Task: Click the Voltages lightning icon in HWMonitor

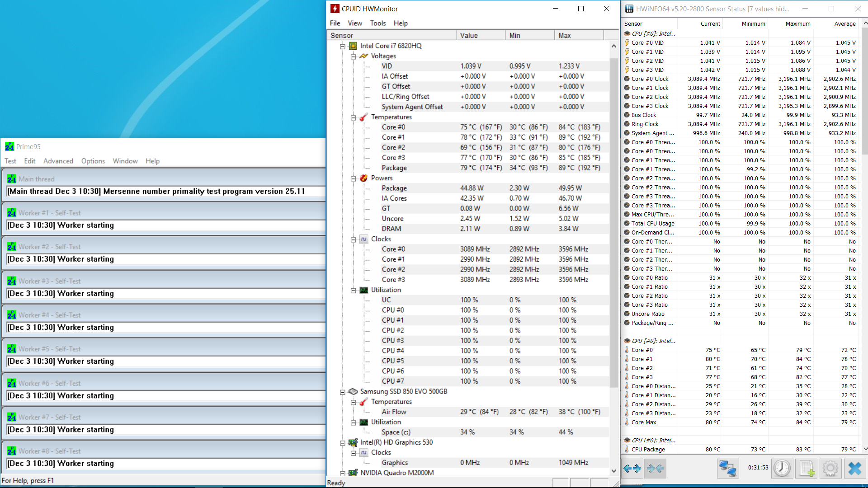Action: pos(364,56)
